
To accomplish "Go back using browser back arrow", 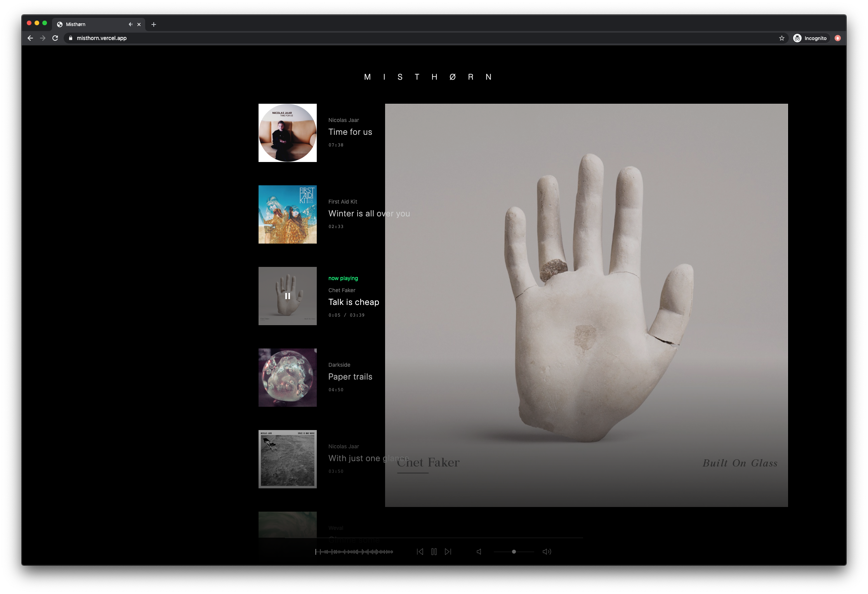I will (x=30, y=38).
